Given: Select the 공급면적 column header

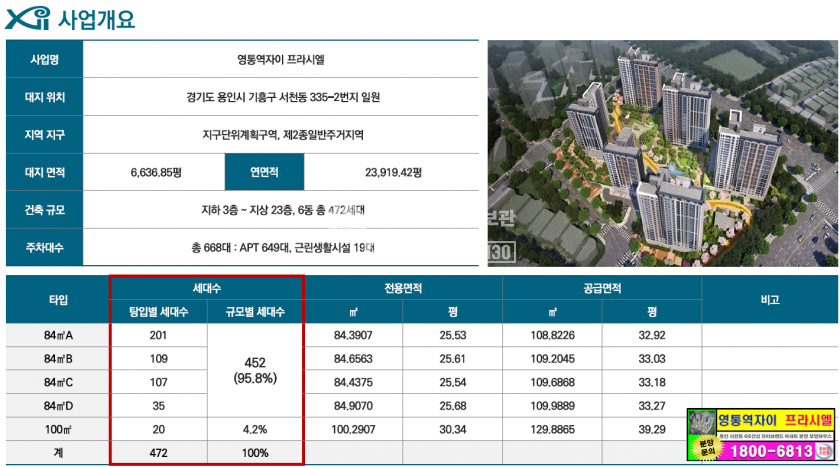Looking at the screenshot, I should tap(602, 286).
